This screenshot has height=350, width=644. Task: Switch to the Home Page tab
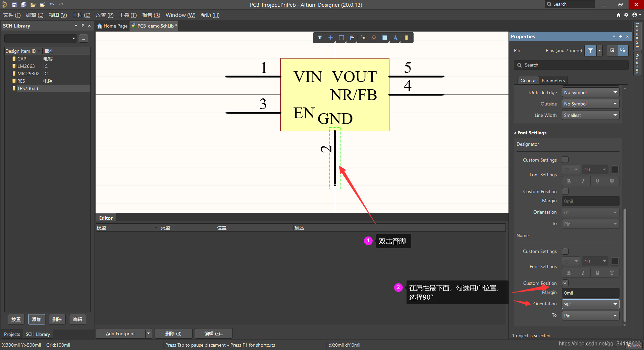113,26
